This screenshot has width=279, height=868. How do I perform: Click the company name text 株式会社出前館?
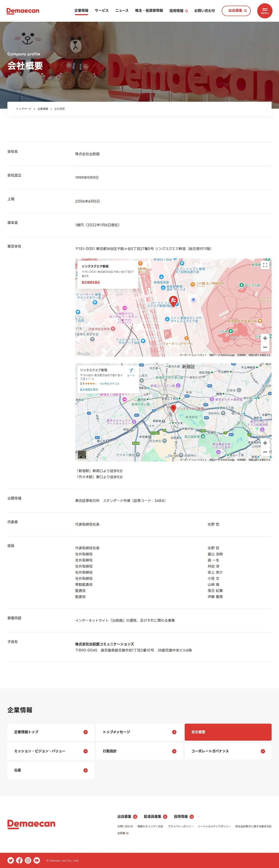(x=87, y=154)
